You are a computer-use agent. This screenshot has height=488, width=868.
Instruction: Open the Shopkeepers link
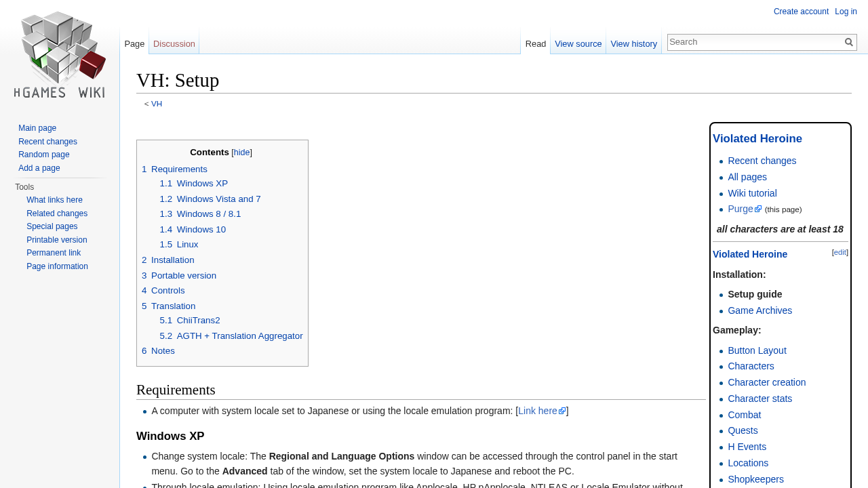coord(755,479)
